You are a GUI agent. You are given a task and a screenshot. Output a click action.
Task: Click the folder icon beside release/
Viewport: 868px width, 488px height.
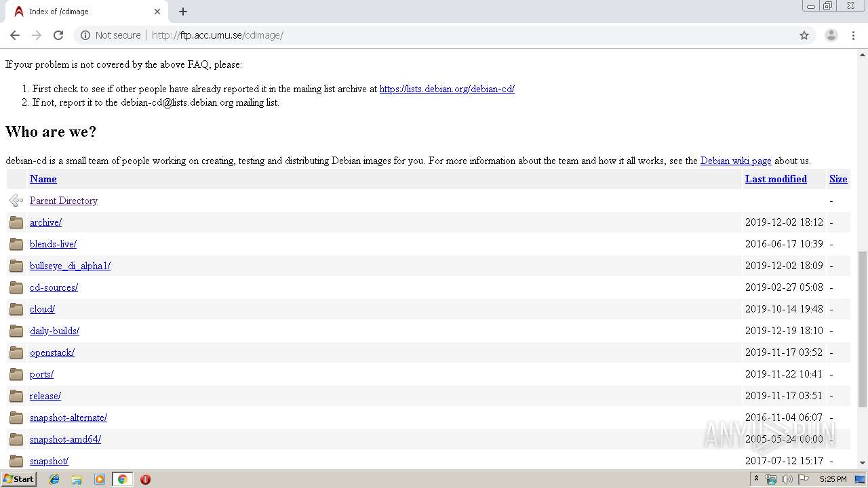tap(16, 396)
